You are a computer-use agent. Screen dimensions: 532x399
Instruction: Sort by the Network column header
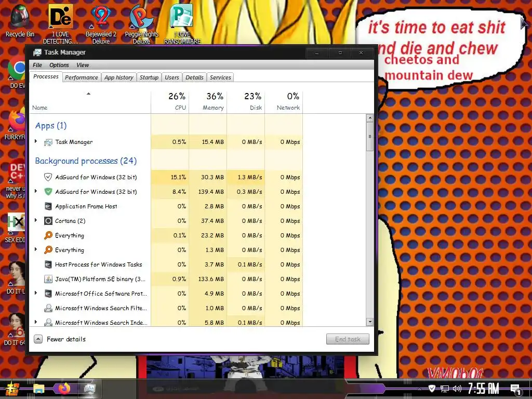[x=284, y=101]
